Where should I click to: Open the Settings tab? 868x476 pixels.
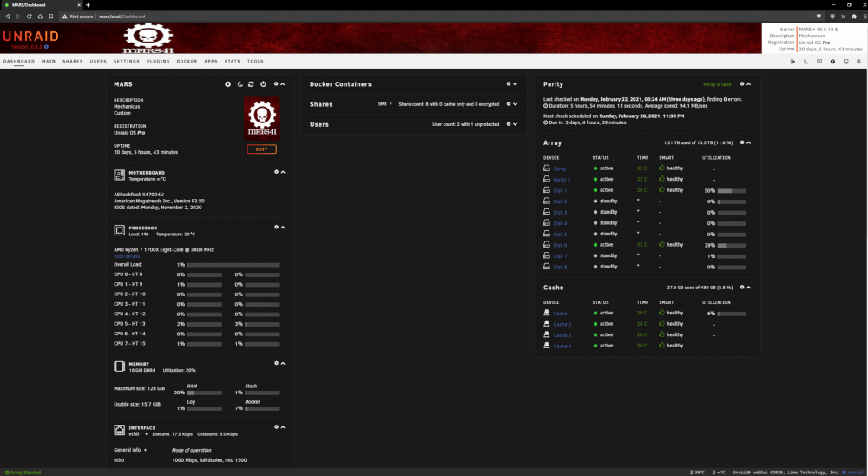point(127,62)
